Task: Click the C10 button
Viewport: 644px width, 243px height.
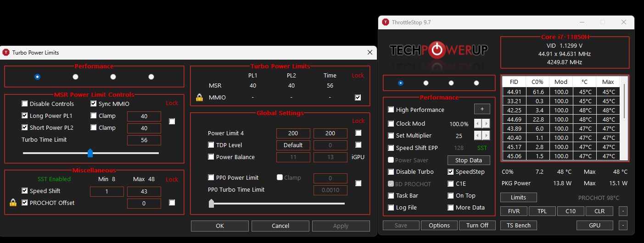Action: click(571, 211)
